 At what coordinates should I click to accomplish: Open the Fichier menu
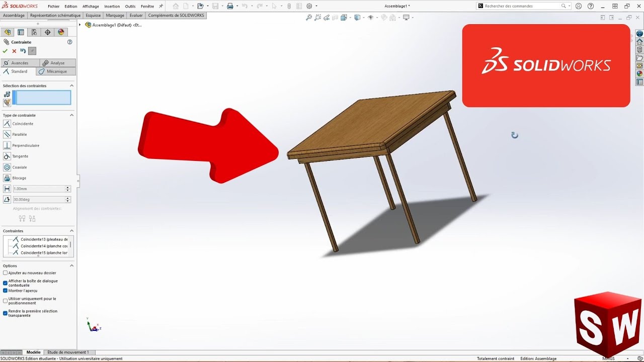point(53,7)
